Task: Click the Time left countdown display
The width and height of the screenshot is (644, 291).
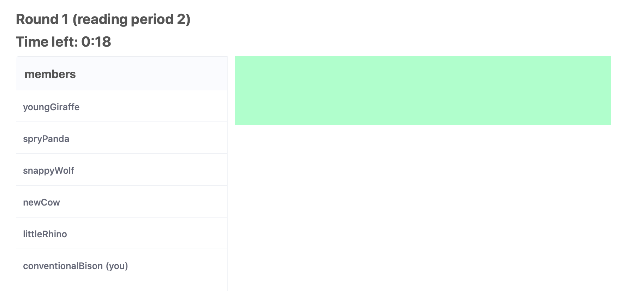Action: (x=64, y=42)
